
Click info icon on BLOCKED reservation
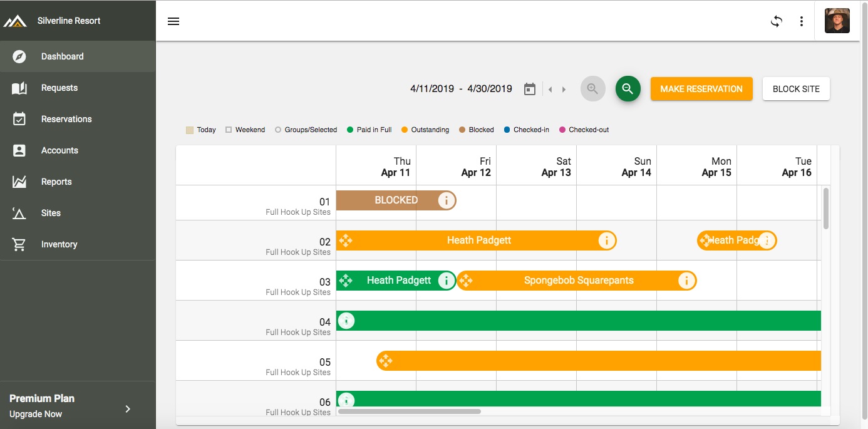(446, 200)
